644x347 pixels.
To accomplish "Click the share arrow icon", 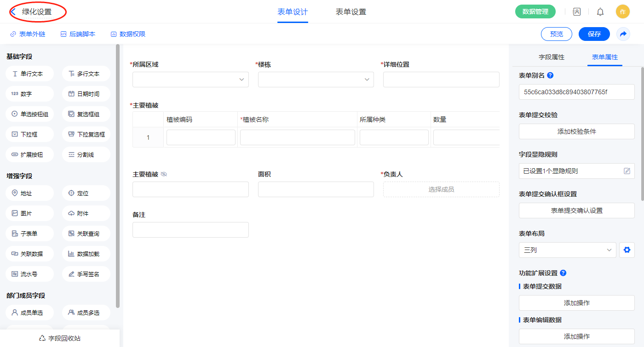I will [x=623, y=34].
